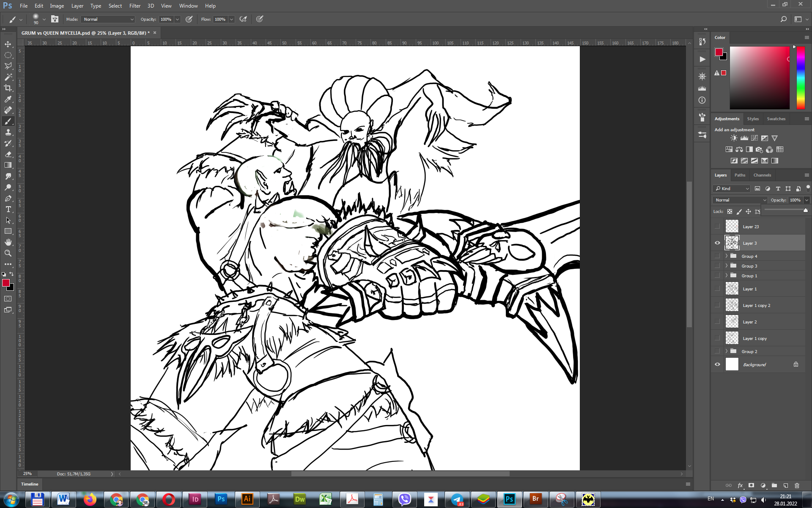Image resolution: width=812 pixels, height=508 pixels.
Task: Open Windows Start button
Action: click(11, 500)
